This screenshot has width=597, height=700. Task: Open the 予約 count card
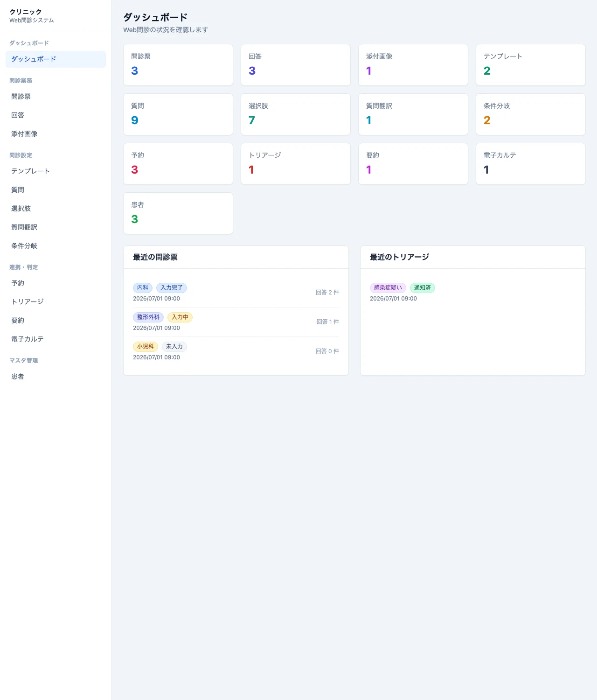click(x=178, y=164)
